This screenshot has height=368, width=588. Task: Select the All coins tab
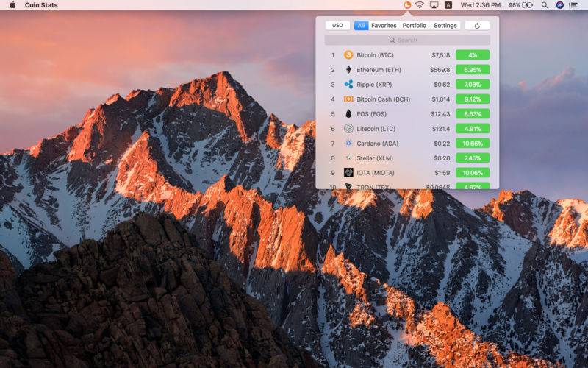(361, 26)
